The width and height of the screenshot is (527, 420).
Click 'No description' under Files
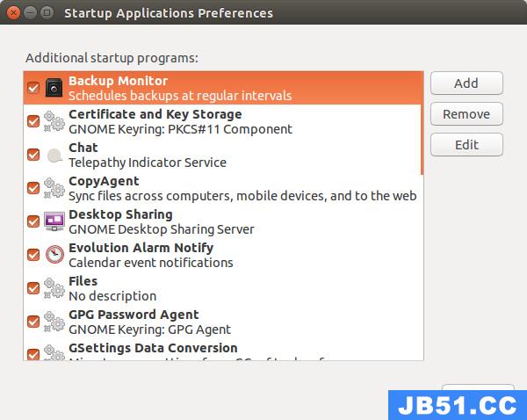click(112, 296)
